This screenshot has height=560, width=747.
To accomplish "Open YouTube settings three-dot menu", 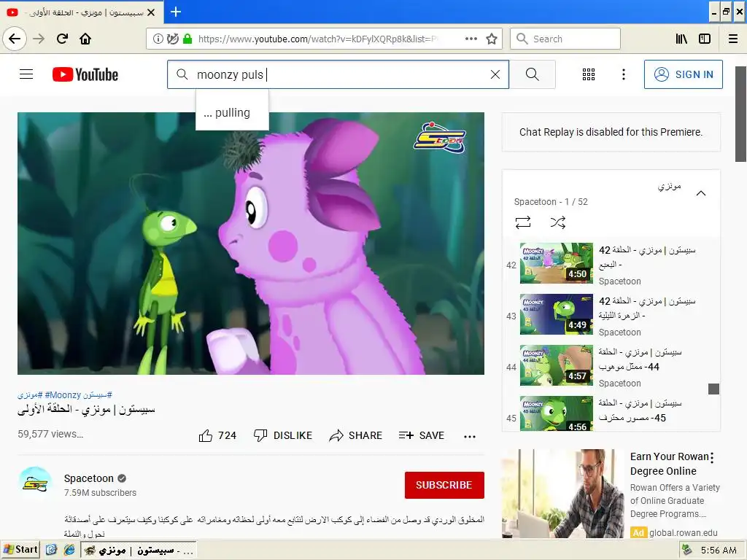I will (623, 74).
